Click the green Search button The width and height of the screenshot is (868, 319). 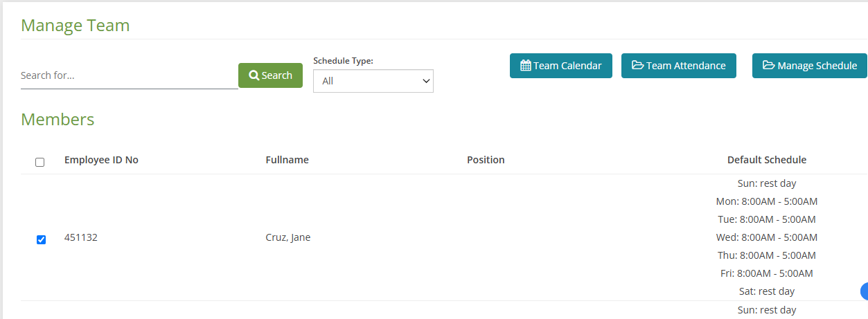[x=270, y=75]
